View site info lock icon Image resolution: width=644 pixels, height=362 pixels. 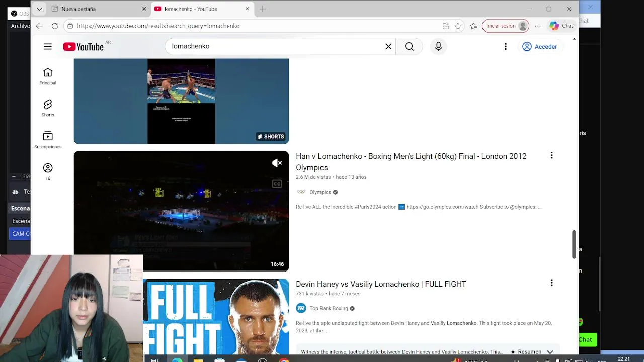[70, 26]
